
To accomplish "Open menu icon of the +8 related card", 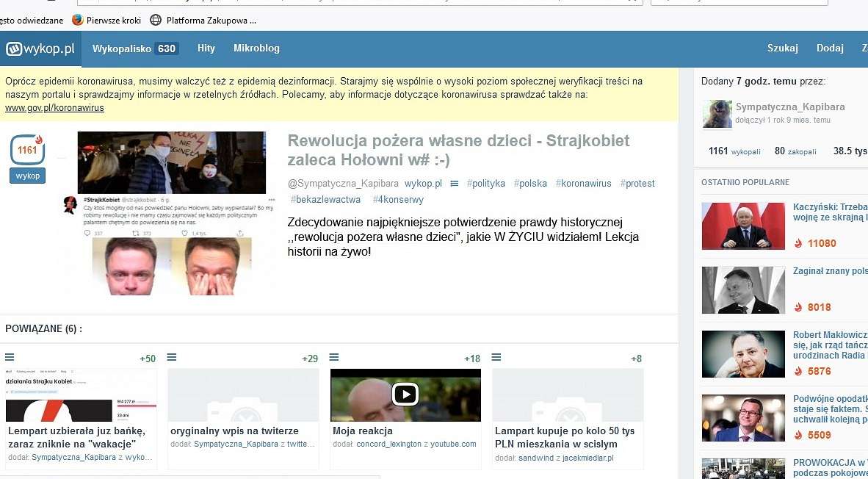I will click(x=496, y=358).
